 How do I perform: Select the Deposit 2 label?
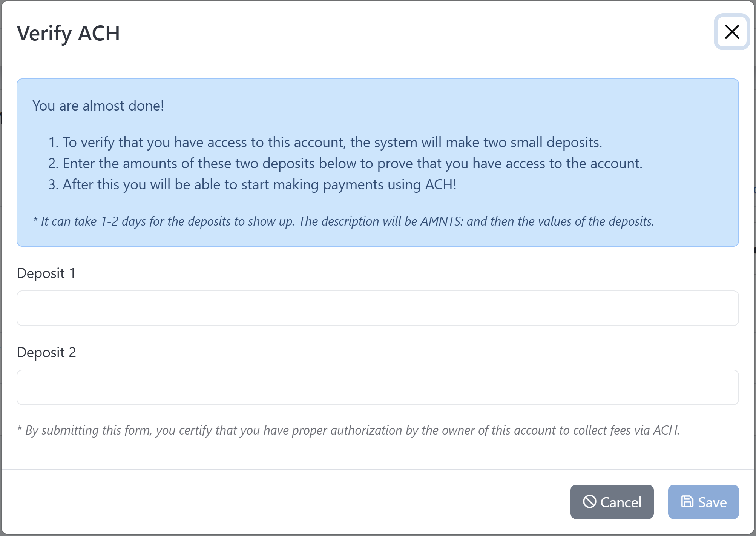pyautogui.click(x=47, y=352)
